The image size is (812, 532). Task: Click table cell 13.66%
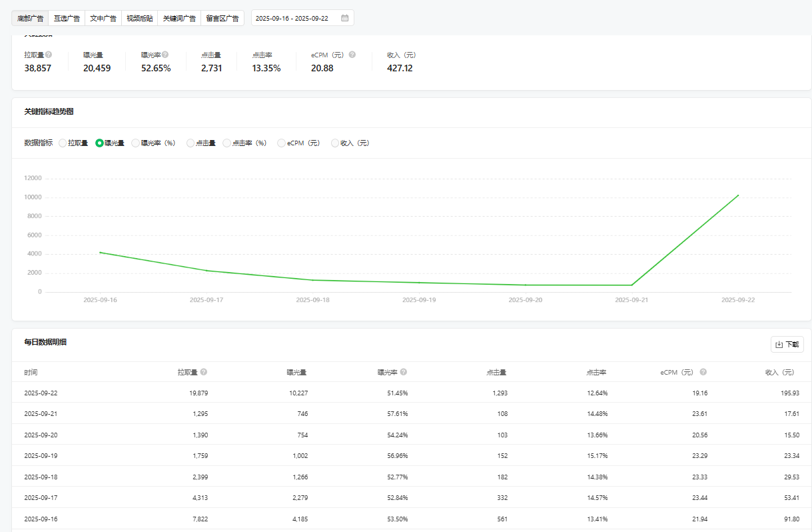pos(598,435)
